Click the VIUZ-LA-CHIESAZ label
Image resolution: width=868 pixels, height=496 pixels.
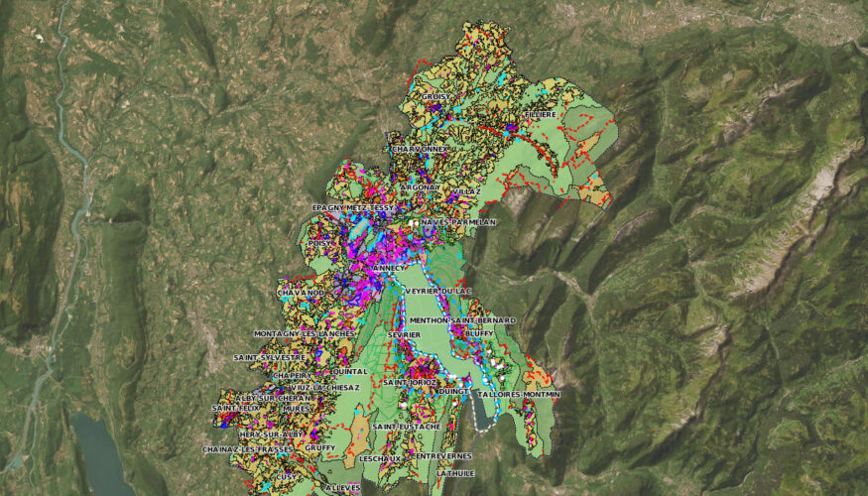324,388
